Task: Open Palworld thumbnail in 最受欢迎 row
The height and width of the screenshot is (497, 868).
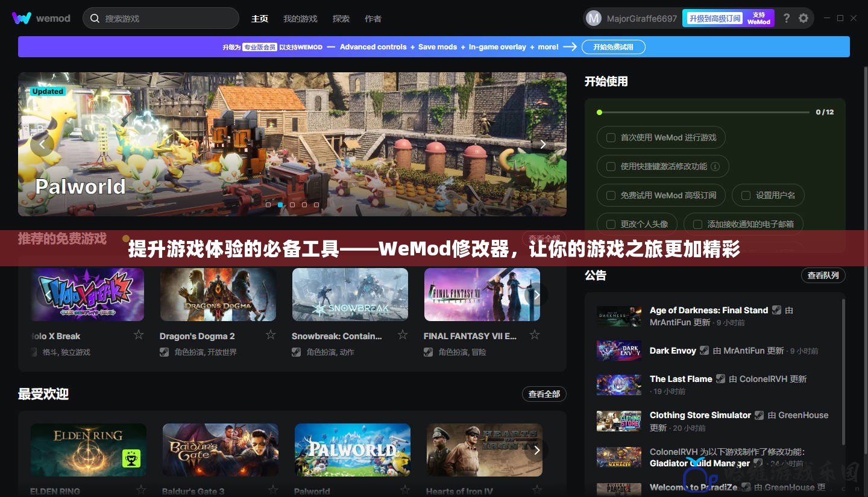Action: click(353, 450)
